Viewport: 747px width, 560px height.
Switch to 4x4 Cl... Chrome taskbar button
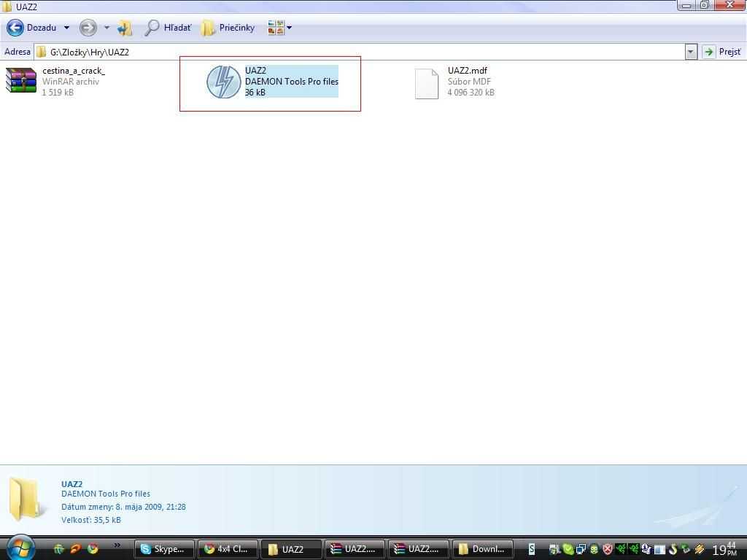[228, 549]
